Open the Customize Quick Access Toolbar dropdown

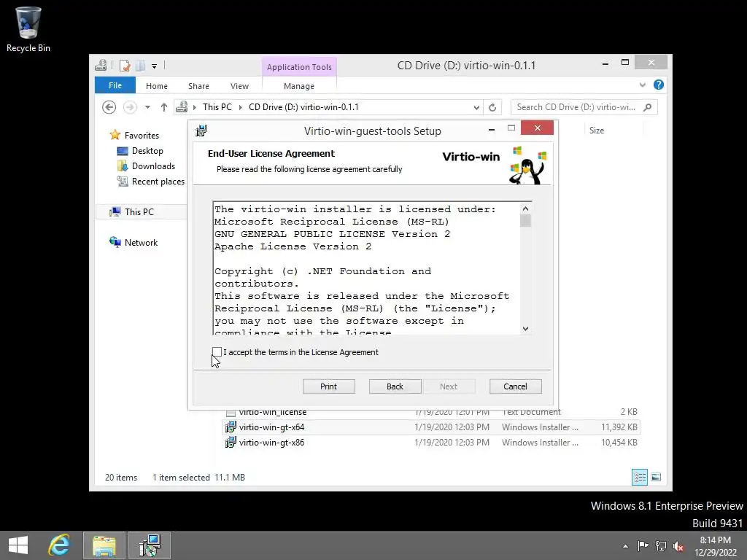(154, 66)
